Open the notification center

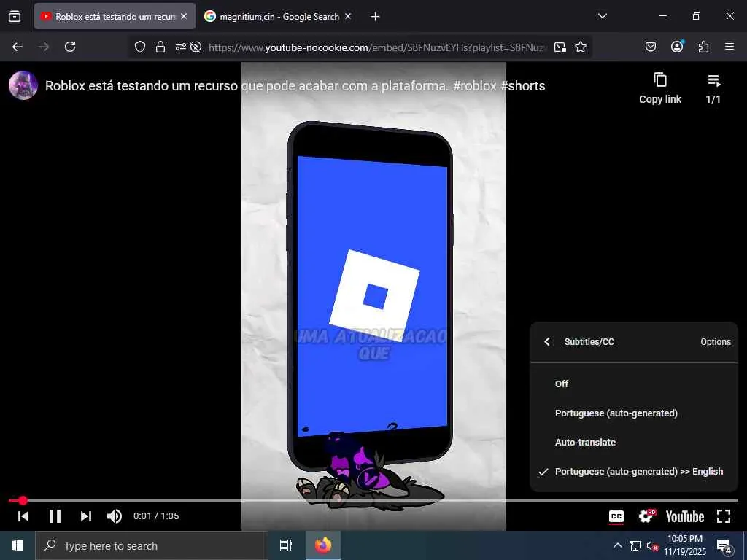[x=724, y=546]
